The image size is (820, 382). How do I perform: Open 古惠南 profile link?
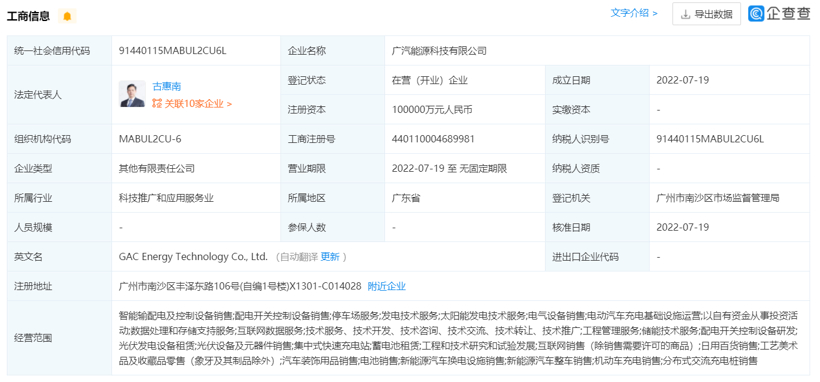167,87
